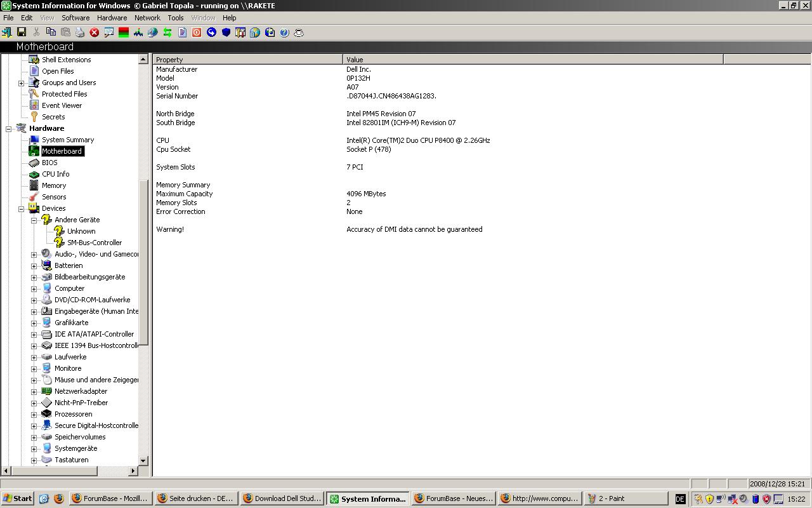812x508 pixels.
Task: Click the DE language indicator
Action: (680, 499)
